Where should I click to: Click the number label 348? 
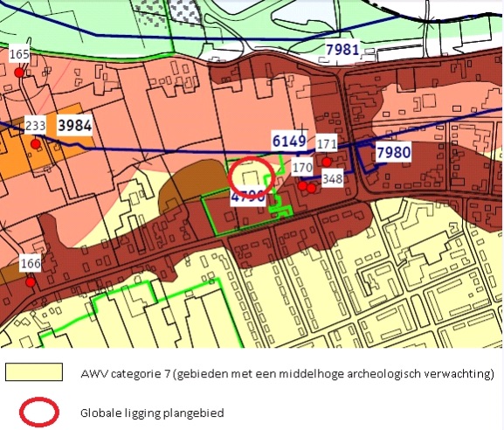(332, 179)
